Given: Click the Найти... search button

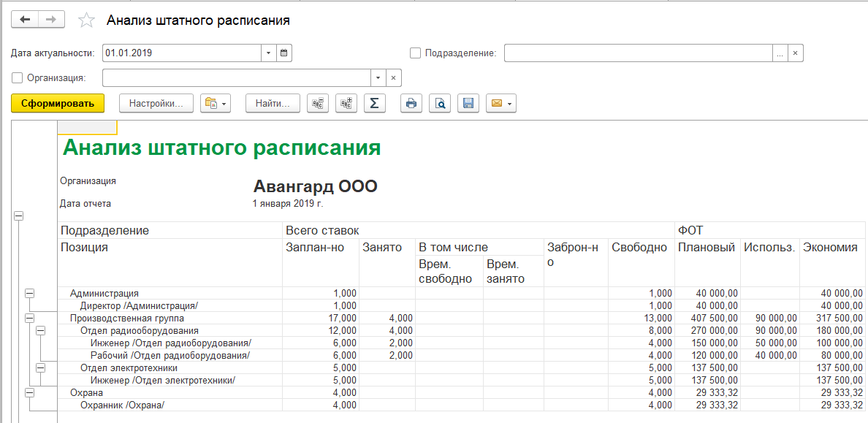Looking at the screenshot, I should [273, 104].
